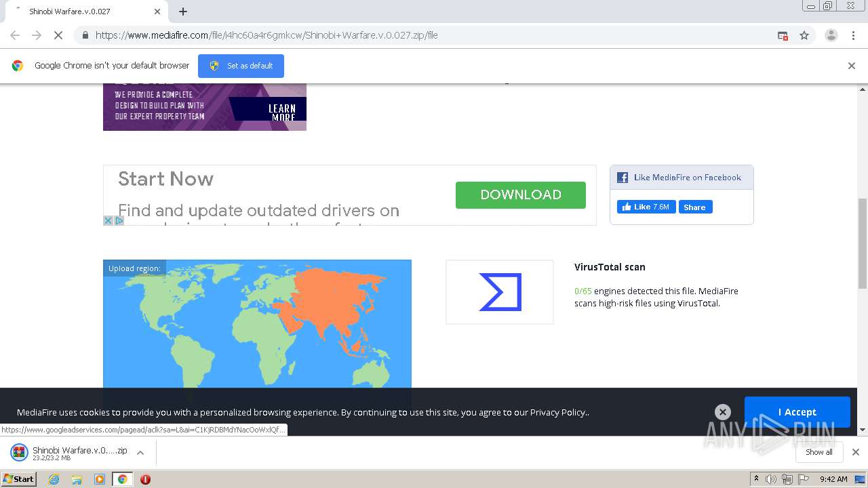Click the Upload region label
Image resolution: width=868 pixels, height=488 pixels.
(x=134, y=268)
